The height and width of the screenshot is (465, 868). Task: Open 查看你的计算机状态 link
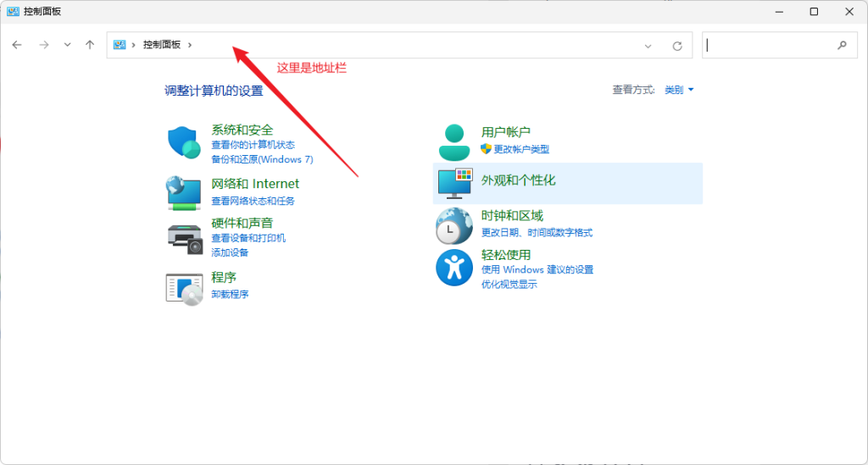coord(253,145)
